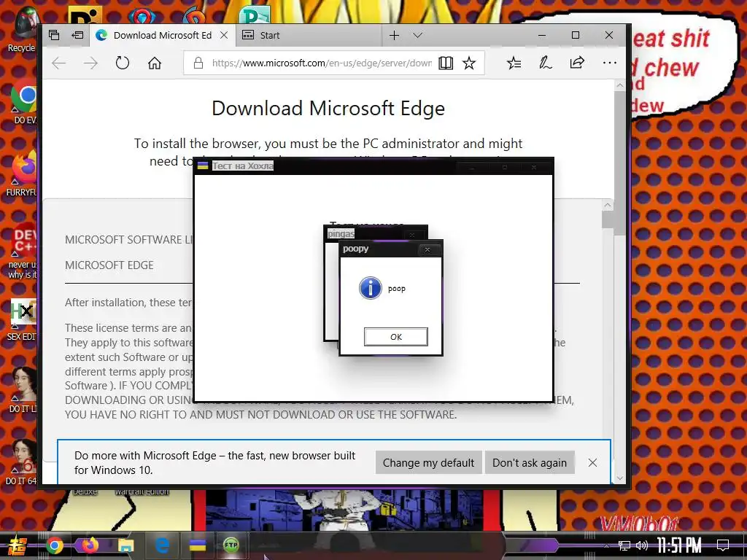This screenshot has height=560, width=747.
Task: Open the DO IT 64 desktop icon
Action: coord(22,462)
